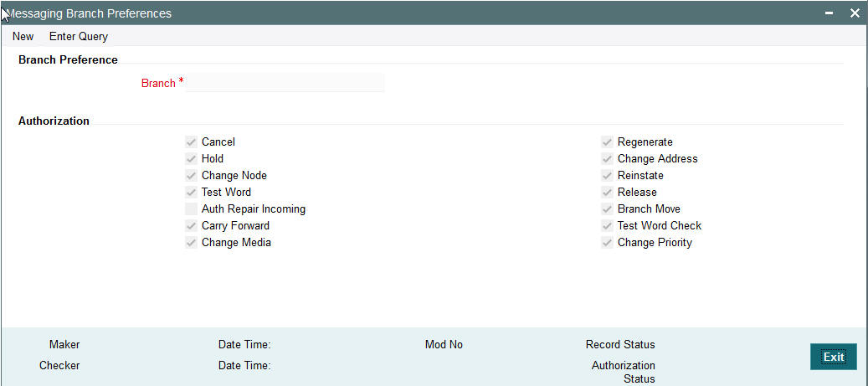Screen dimensions: 868x386
Task: Toggle the Change Node checkbox
Action: point(192,176)
